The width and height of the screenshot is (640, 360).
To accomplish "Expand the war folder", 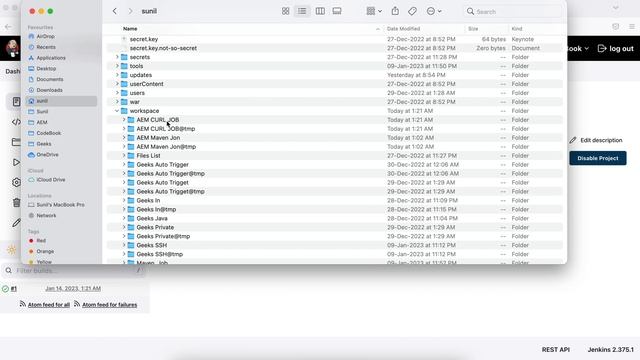I will pos(117,102).
